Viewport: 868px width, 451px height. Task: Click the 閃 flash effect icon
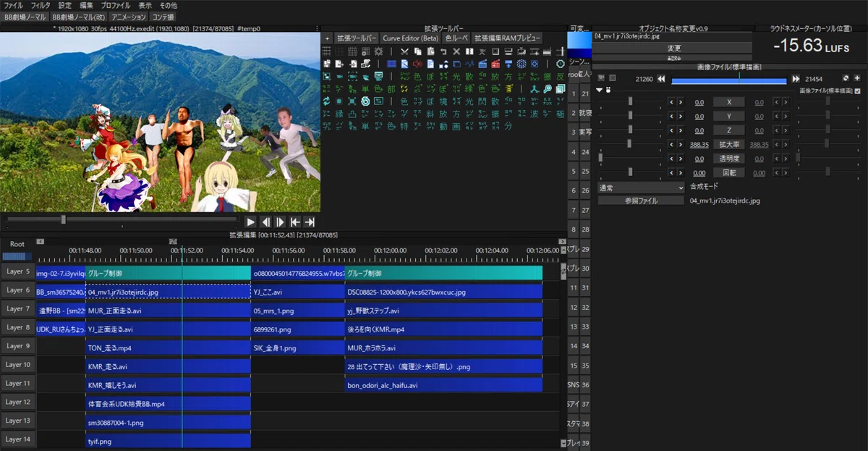point(482,101)
